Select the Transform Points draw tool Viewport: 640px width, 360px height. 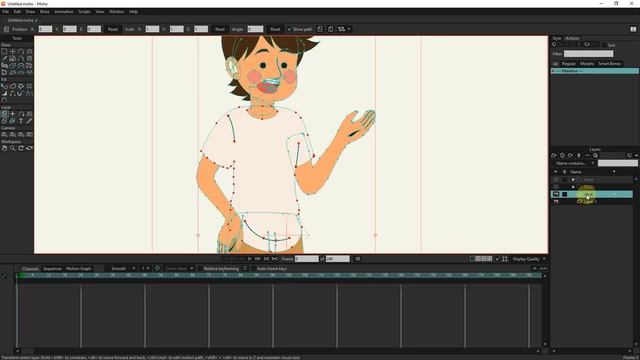point(13,51)
